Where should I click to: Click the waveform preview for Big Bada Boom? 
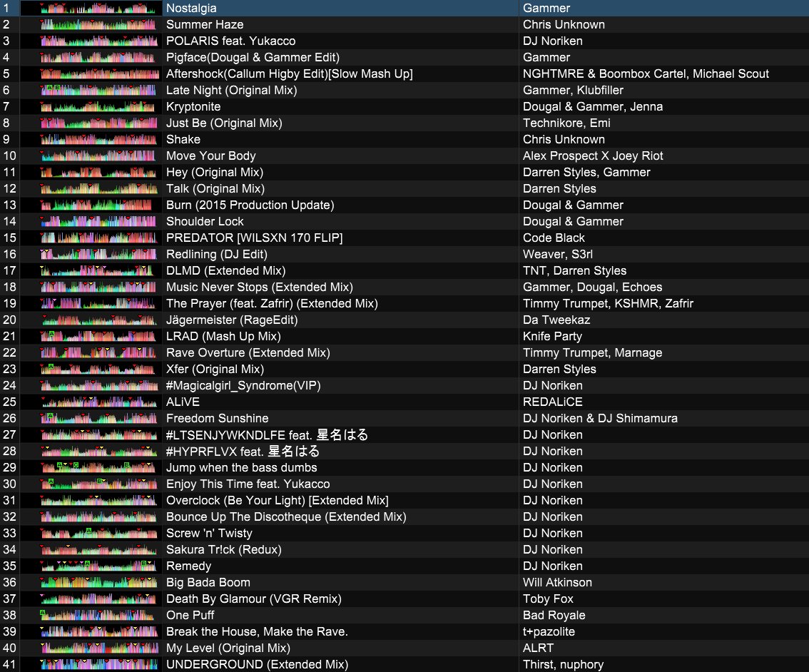click(98, 582)
